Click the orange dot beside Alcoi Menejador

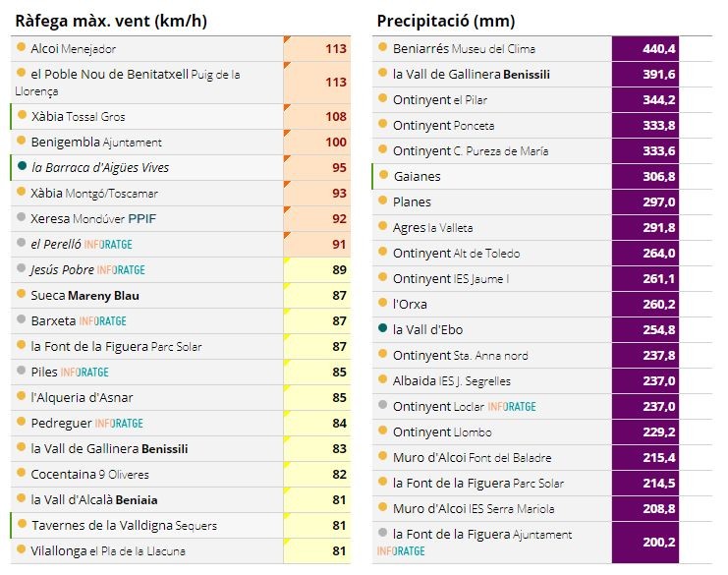[21, 47]
